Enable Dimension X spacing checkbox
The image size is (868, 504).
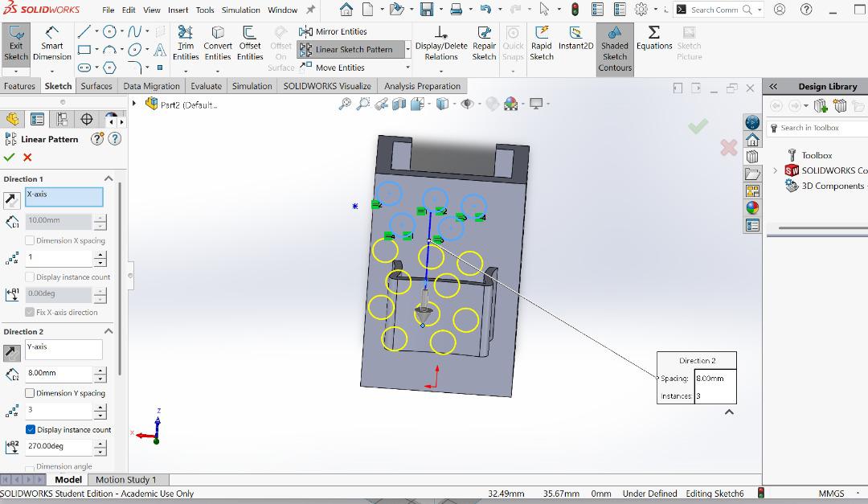point(30,240)
